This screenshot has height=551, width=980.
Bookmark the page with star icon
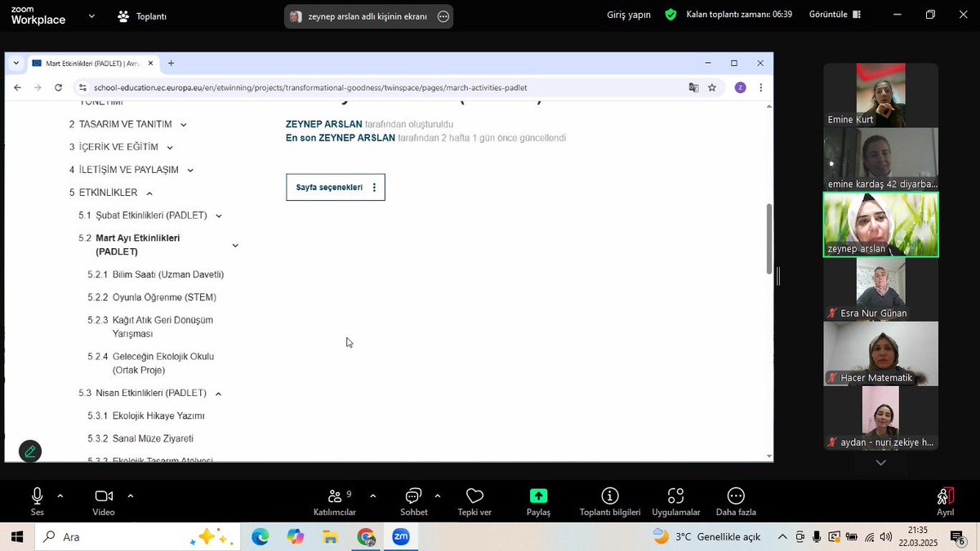coord(712,87)
